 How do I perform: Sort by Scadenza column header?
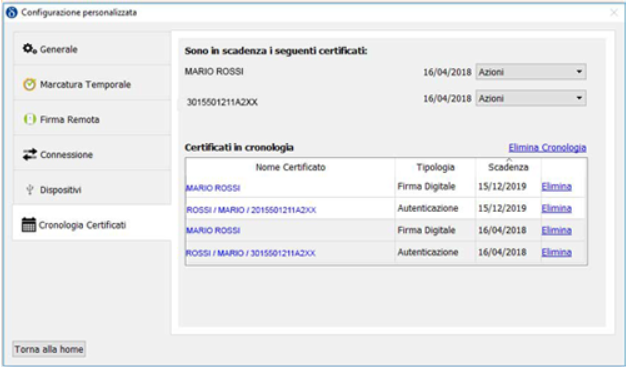(508, 167)
